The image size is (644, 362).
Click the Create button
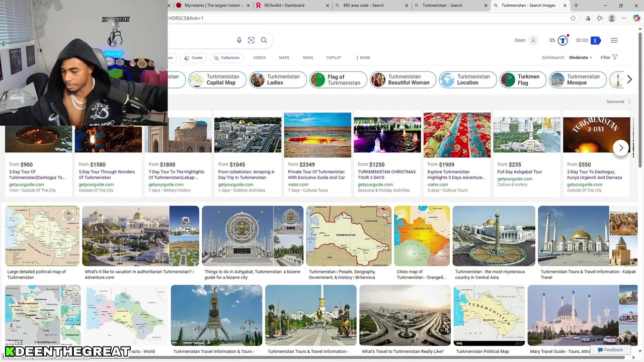pos(193,58)
